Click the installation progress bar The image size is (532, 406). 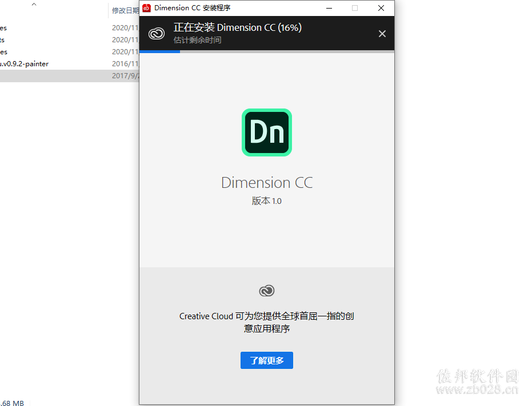(267, 51)
